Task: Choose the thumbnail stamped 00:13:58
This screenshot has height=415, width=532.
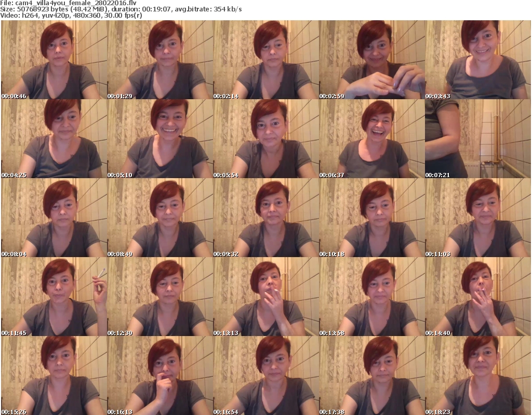Action: tap(372, 297)
